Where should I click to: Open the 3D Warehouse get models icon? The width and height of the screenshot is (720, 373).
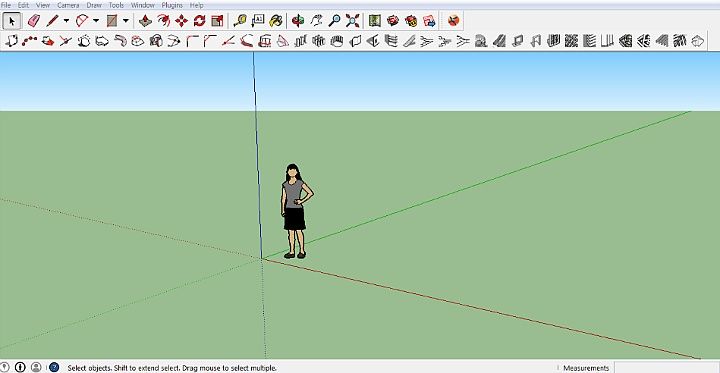point(393,21)
